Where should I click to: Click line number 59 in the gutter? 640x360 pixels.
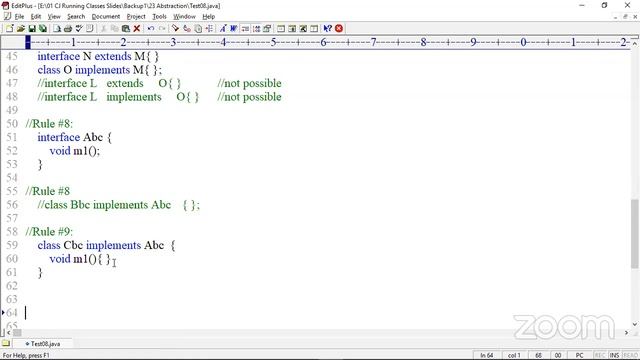click(x=12, y=245)
